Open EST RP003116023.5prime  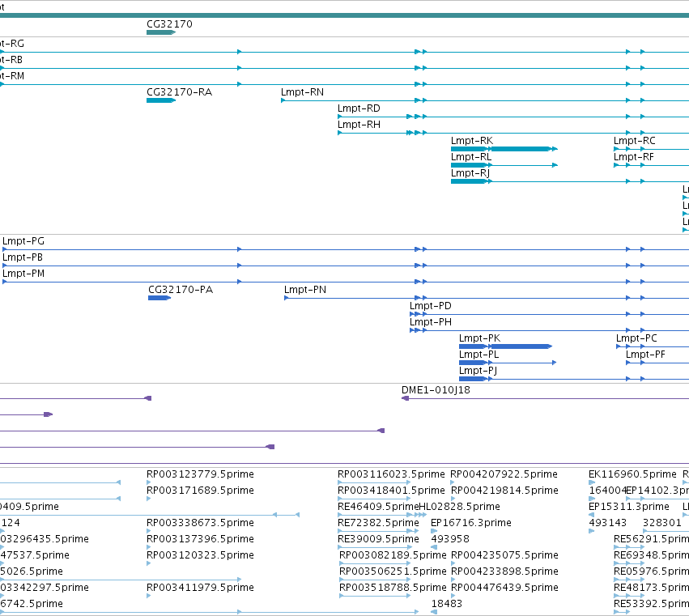click(391, 474)
